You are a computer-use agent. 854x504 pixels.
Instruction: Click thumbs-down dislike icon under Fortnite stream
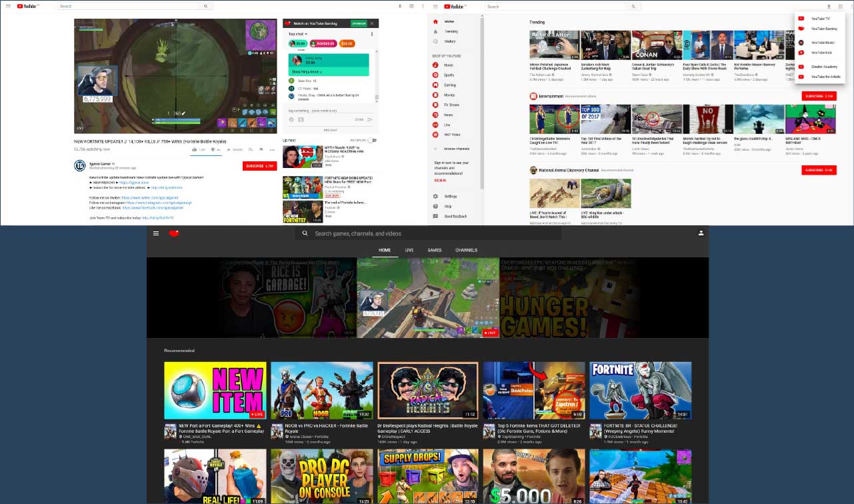click(x=213, y=149)
